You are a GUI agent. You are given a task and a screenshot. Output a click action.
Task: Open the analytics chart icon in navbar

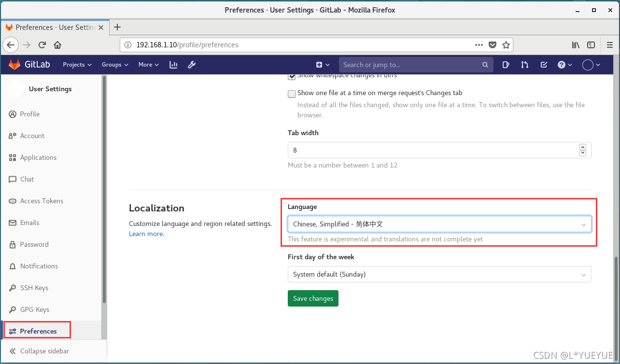(x=173, y=65)
